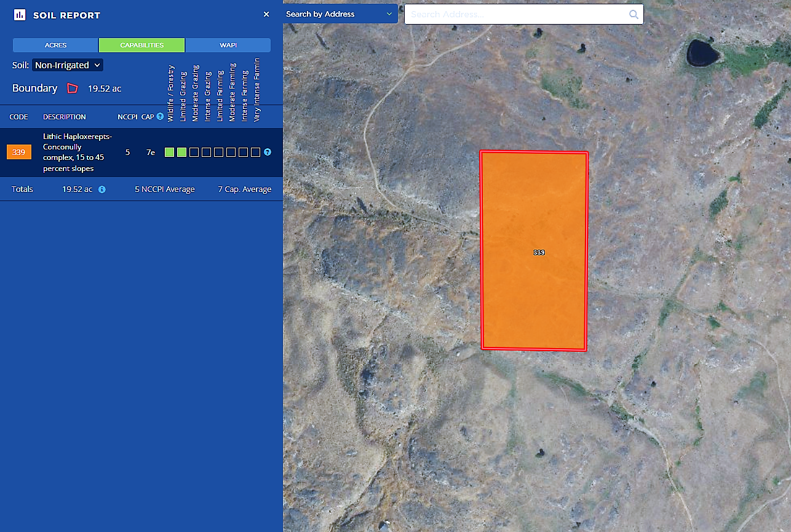Select the CAPABILITIES tab
Viewport: 791px width, 532px height.
[x=141, y=46]
